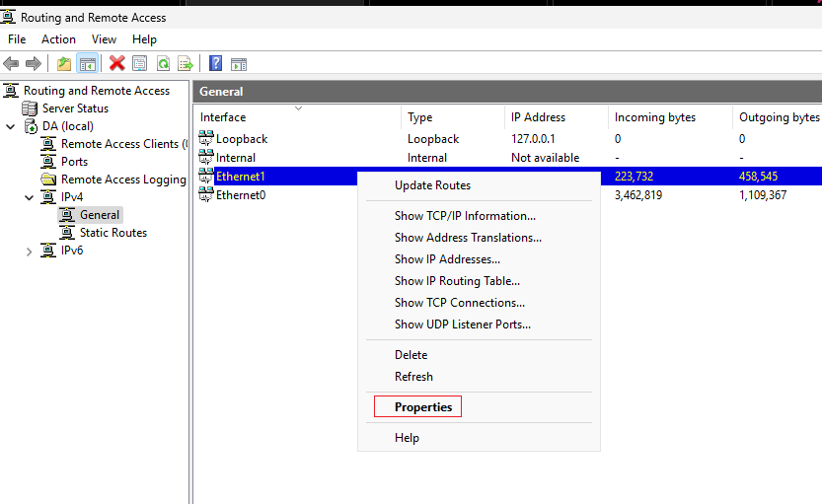Select the Ethernet0 interface row
Image resolution: width=822 pixels, height=504 pixels.
[x=241, y=195]
